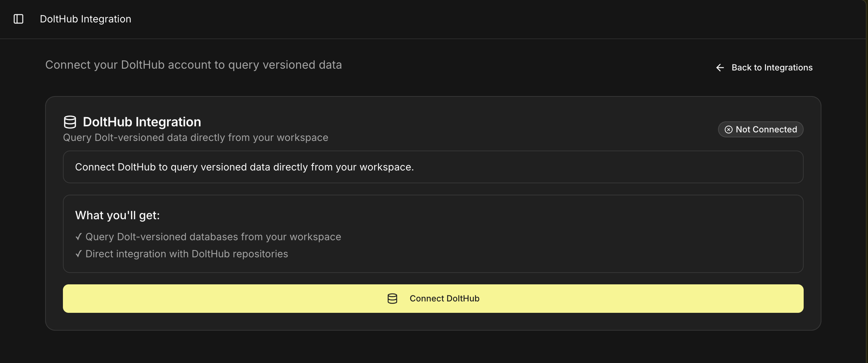This screenshot has height=363, width=868.
Task: Click checkmark beside Query Dolt-versioned databases
Action: tap(79, 237)
